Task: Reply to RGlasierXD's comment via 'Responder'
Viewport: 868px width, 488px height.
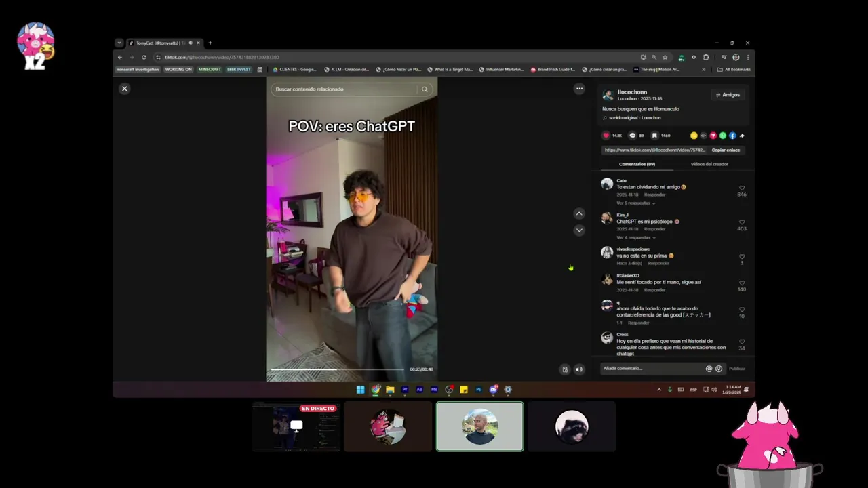Action: coord(654,290)
